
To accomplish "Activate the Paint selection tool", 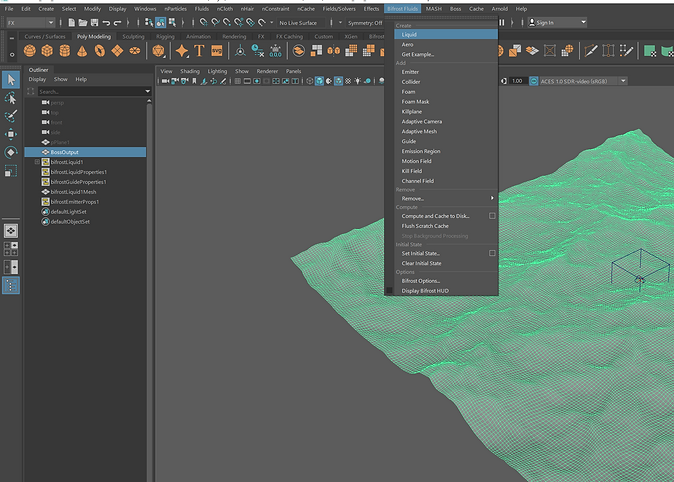I will tap(11, 116).
